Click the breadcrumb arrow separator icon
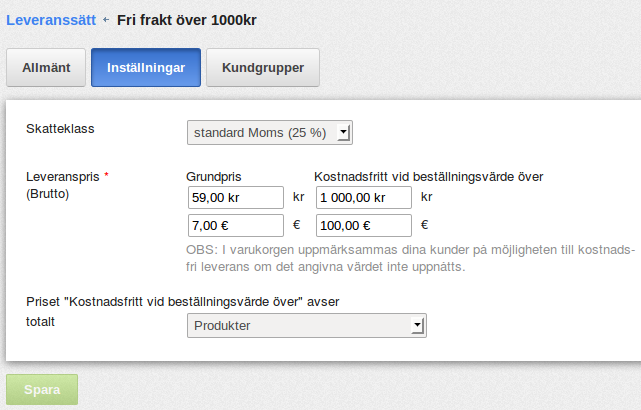This screenshot has width=641, height=410. 106,20
